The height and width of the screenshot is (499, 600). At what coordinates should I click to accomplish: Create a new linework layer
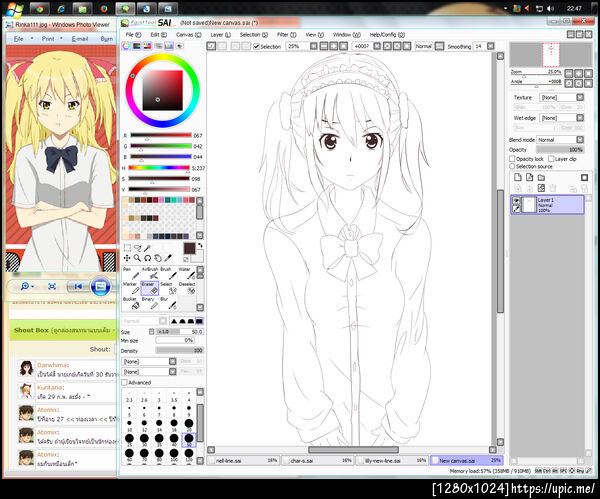[530, 177]
